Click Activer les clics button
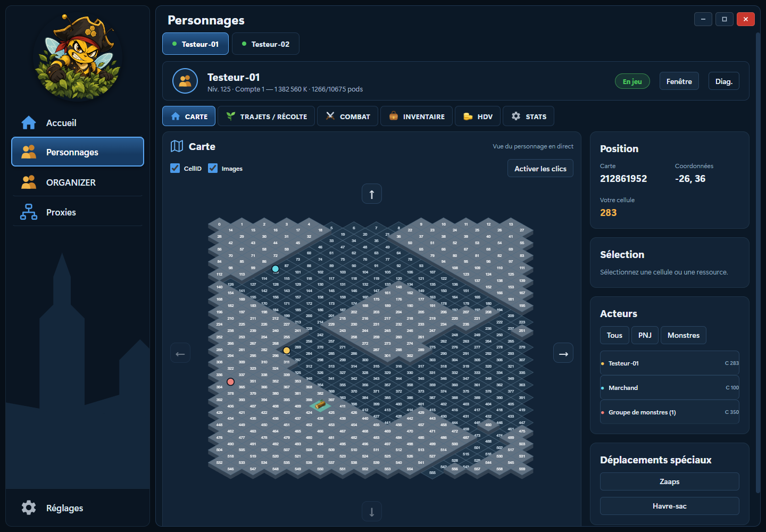The height and width of the screenshot is (532, 766). [540, 169]
